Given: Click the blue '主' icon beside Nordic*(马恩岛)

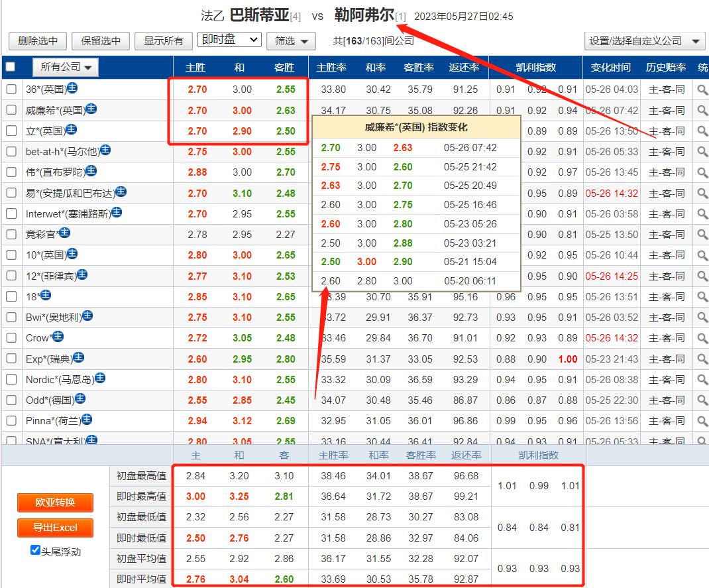Looking at the screenshot, I should 100,378.
